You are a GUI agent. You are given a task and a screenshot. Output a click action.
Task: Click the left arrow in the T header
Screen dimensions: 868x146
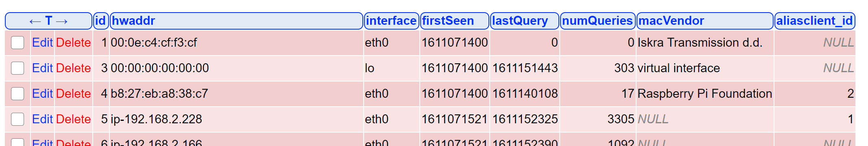pyautogui.click(x=35, y=21)
